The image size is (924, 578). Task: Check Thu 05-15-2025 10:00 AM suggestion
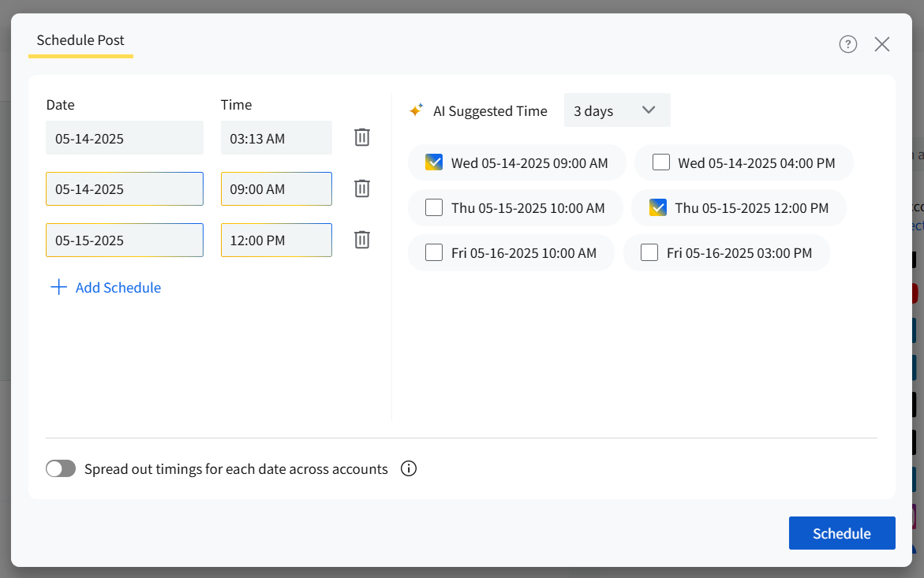434,207
